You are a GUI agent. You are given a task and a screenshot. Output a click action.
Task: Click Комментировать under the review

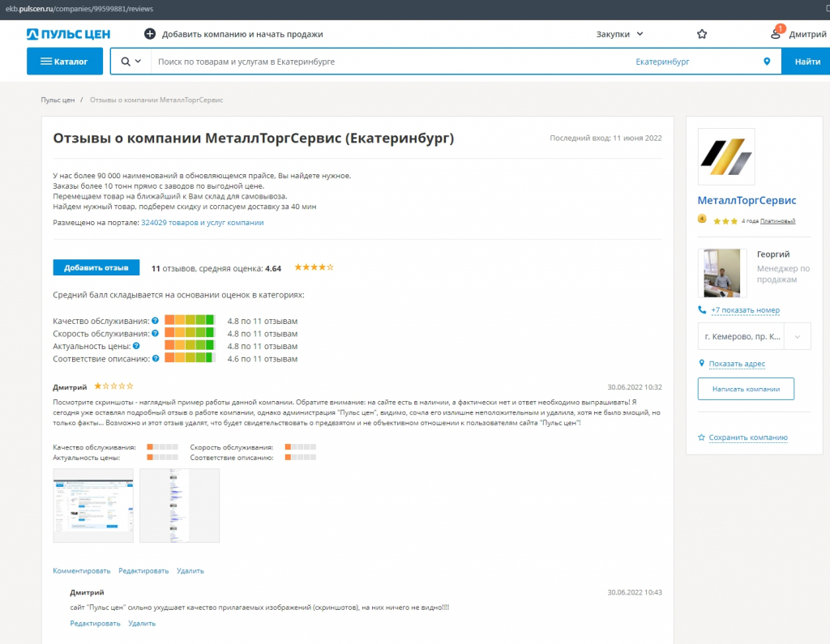pyautogui.click(x=82, y=571)
